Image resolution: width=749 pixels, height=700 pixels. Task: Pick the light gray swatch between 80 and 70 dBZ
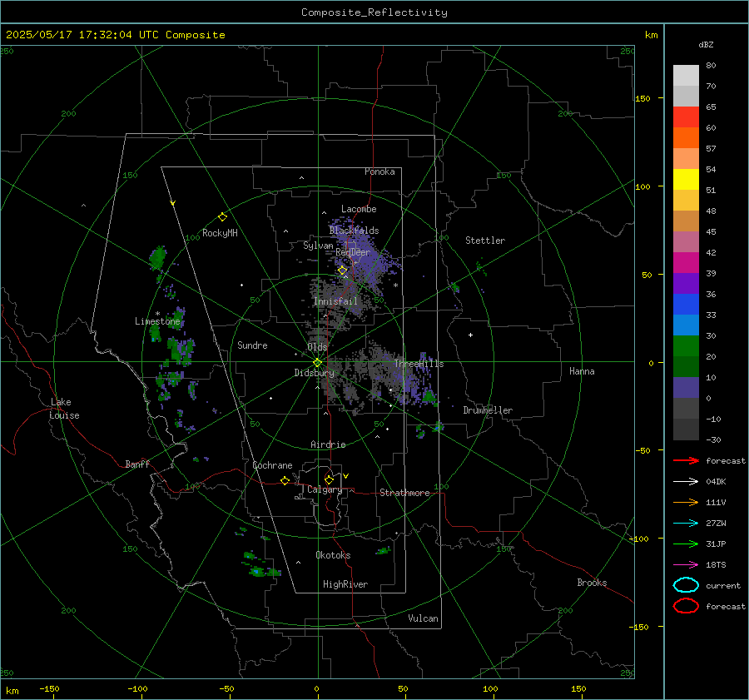686,76
